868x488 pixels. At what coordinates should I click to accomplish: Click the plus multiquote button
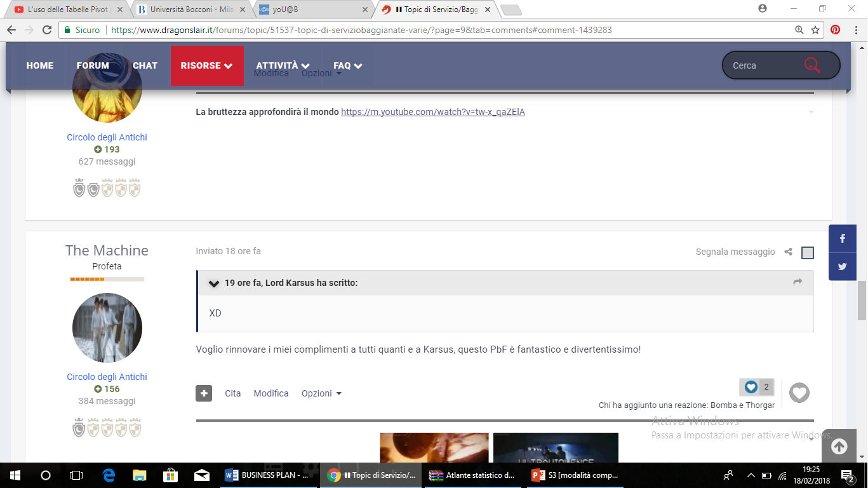(204, 393)
